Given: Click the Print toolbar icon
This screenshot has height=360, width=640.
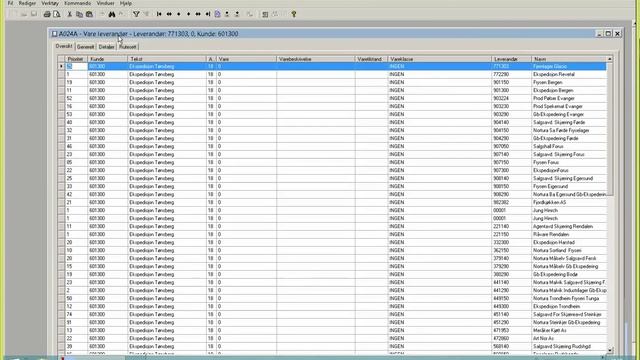Looking at the screenshot, I should click(47, 14).
